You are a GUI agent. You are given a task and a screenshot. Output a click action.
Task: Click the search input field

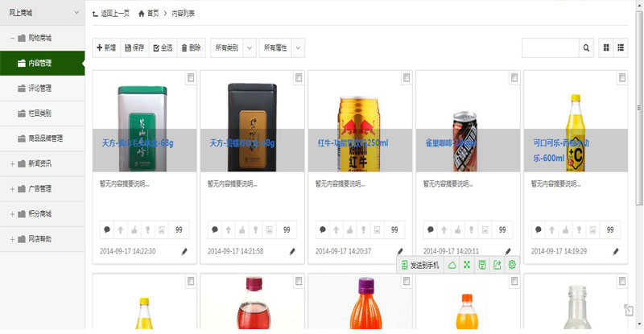pyautogui.click(x=551, y=48)
